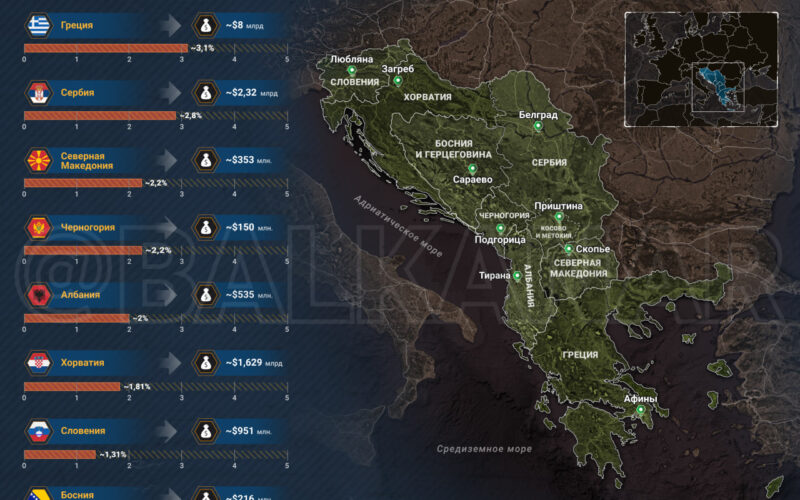Screen dimensions: 800x500
Task: Click the Афины city name on map
Action: click(x=640, y=398)
